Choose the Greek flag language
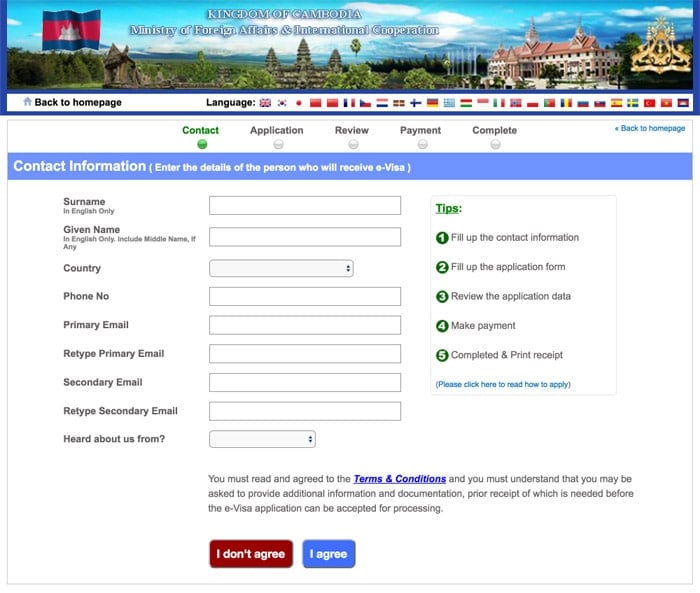 449,103
